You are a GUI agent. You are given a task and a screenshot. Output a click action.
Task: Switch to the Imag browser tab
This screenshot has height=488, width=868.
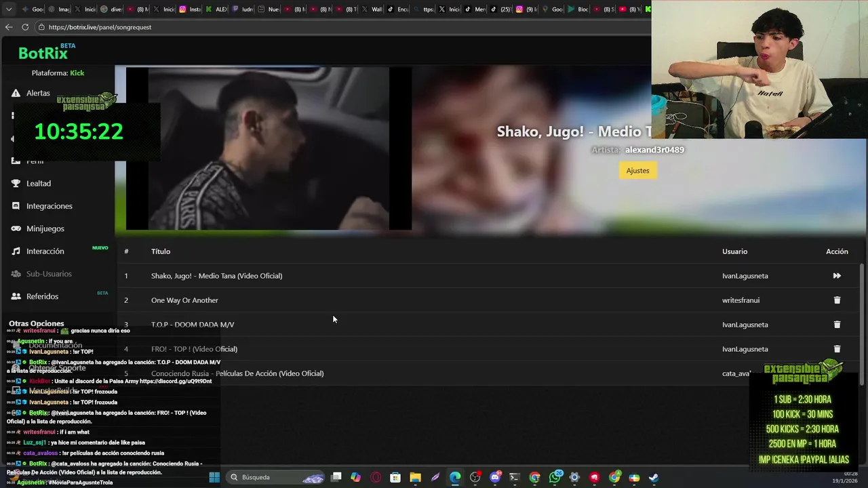60,9
